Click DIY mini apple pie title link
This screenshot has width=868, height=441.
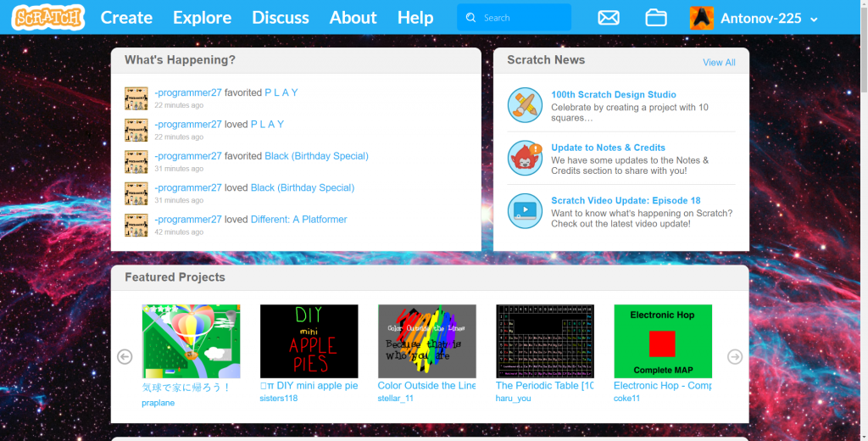(309, 386)
